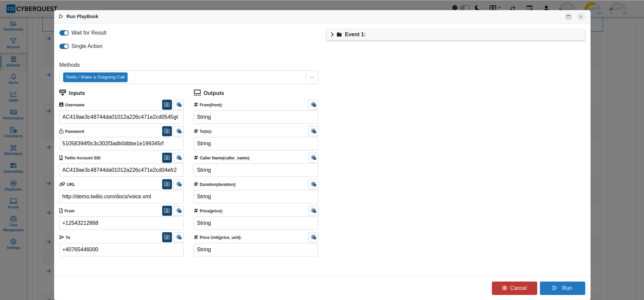
Task: Open the Methods dropdown arrow
Action: (x=312, y=77)
